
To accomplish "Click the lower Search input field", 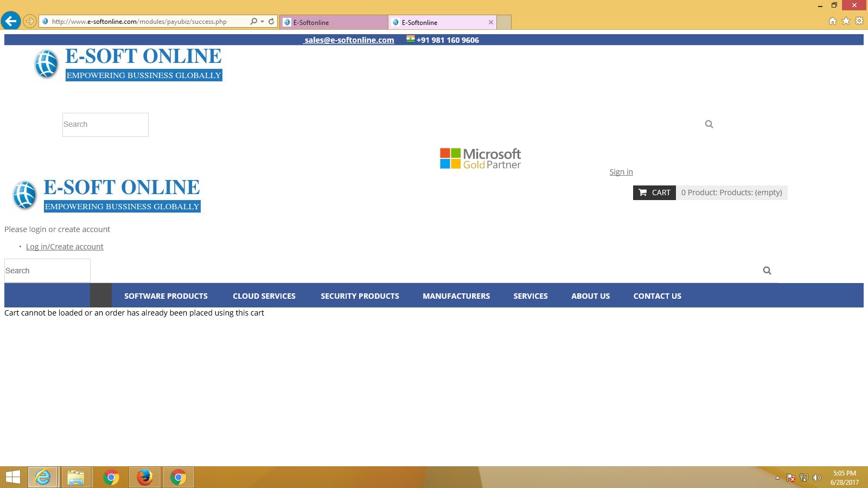I will [47, 271].
